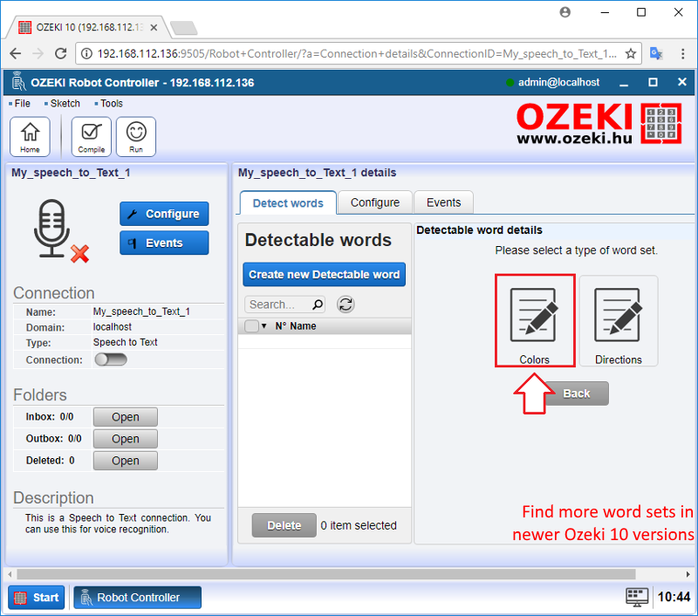The width and height of the screenshot is (698, 616).
Task: Expand the dropdown arrow beside the list checkbox
Action: 264,326
